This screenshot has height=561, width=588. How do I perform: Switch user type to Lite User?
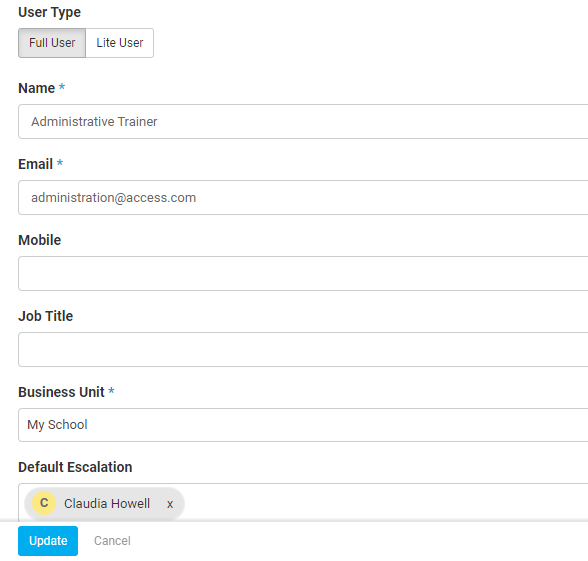point(120,43)
